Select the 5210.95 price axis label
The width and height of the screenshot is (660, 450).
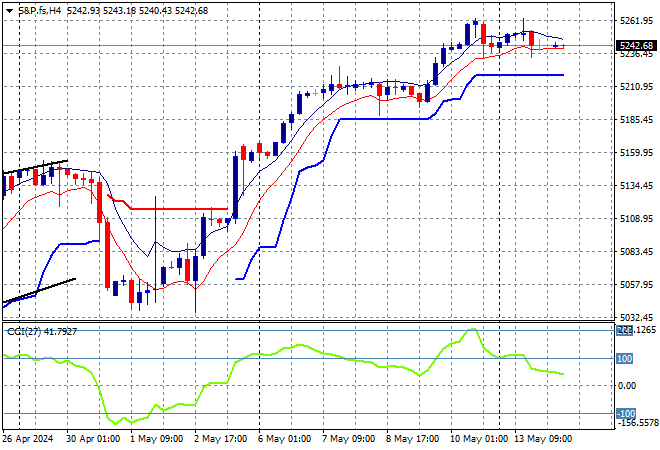click(636, 87)
